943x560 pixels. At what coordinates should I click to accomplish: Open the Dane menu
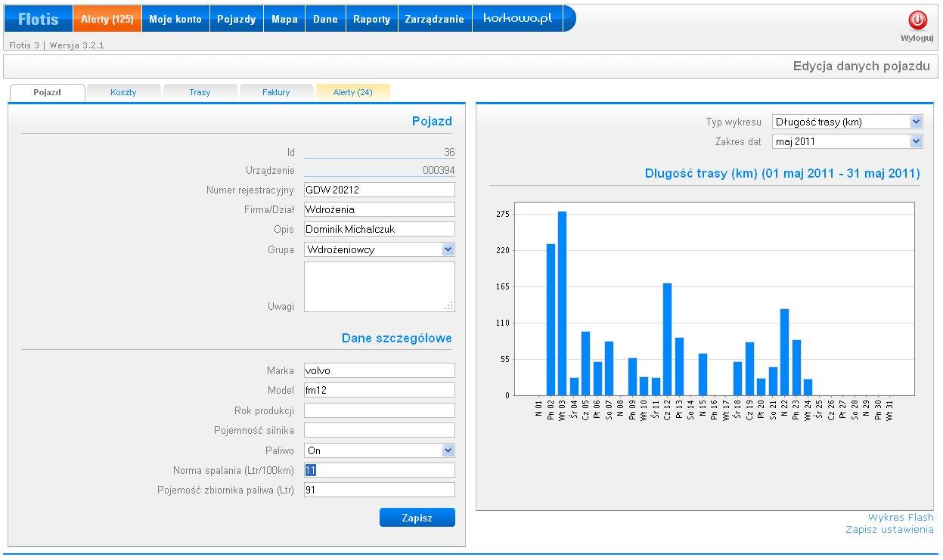tap(325, 19)
